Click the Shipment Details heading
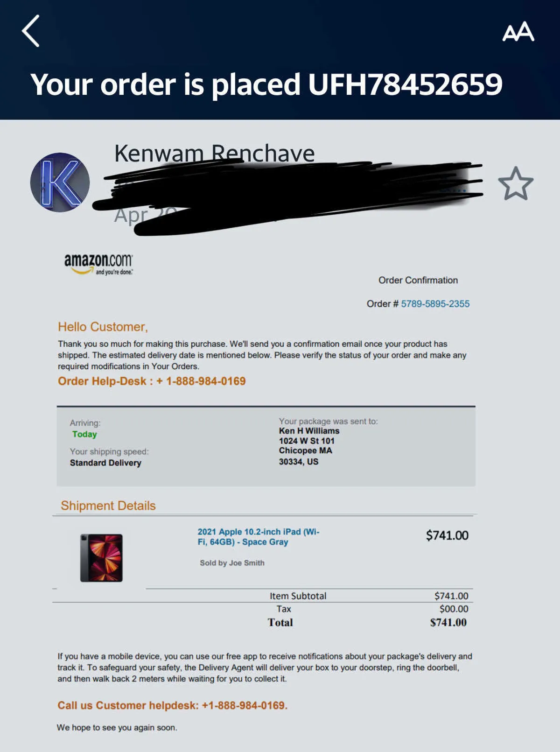This screenshot has height=752, width=560. tap(108, 506)
